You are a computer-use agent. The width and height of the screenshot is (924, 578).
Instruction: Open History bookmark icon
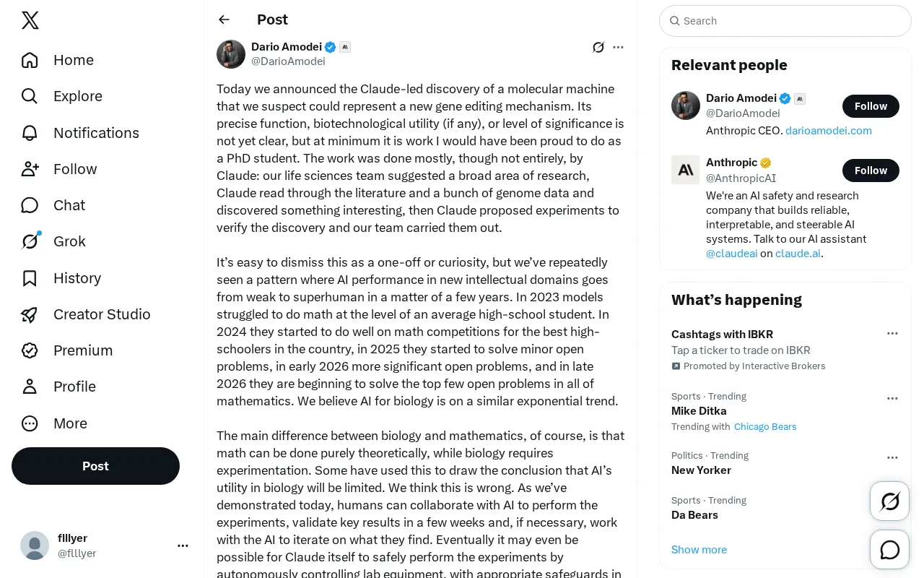point(30,278)
